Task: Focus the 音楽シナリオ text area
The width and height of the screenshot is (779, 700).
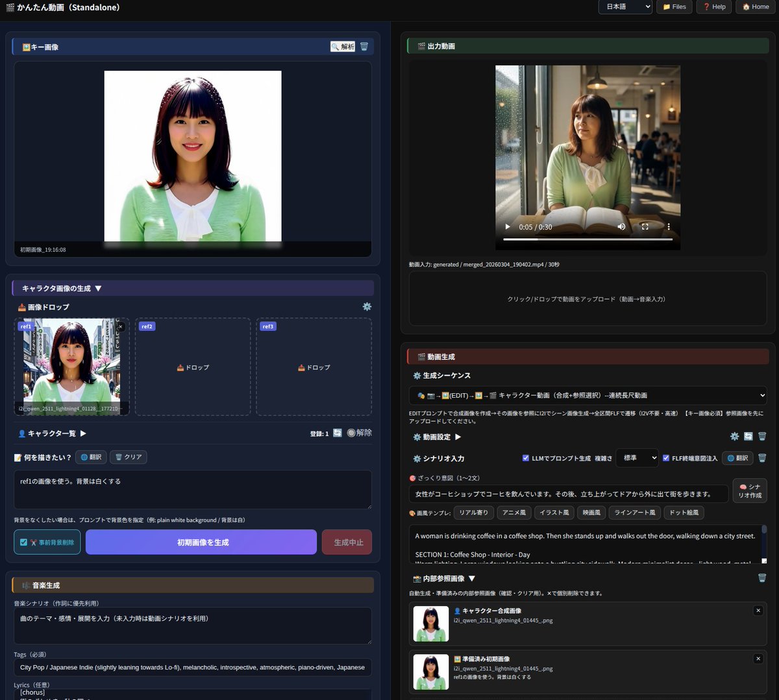Action: tap(193, 625)
